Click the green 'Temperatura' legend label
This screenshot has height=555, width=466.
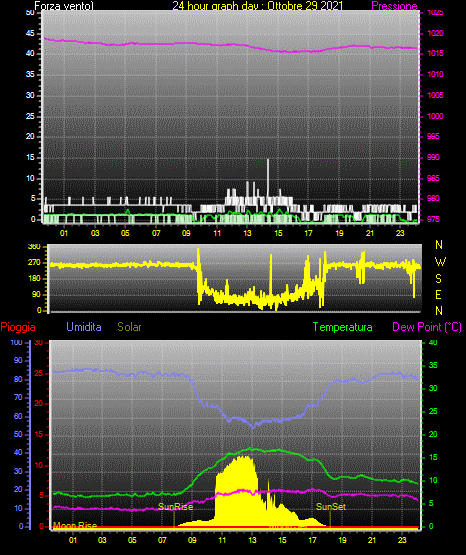coord(342,327)
